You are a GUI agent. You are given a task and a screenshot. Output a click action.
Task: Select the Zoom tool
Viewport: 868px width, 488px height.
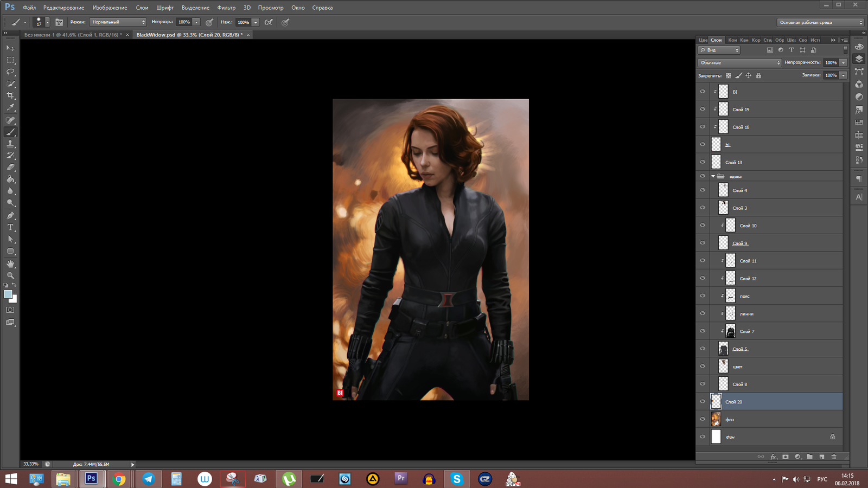(x=10, y=275)
